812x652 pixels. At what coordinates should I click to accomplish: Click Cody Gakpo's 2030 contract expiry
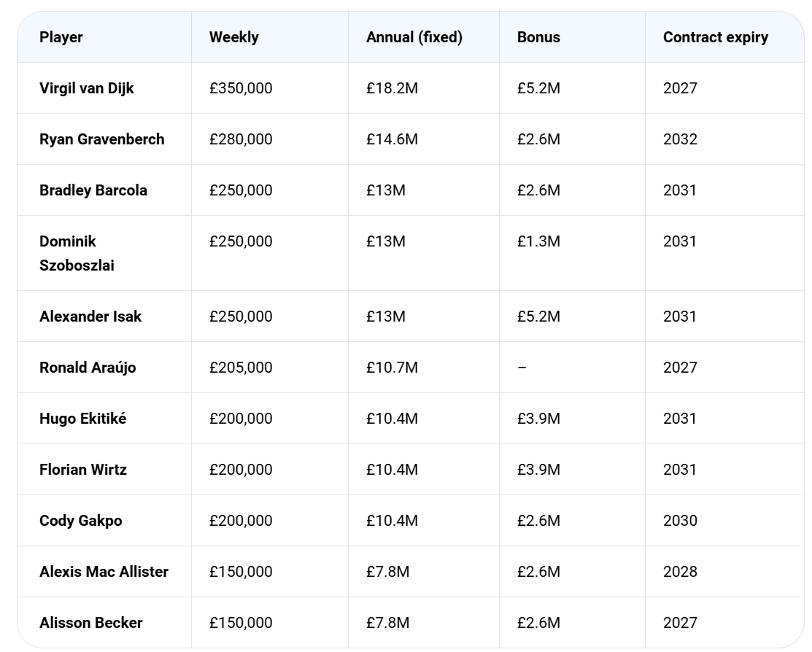pos(680,521)
